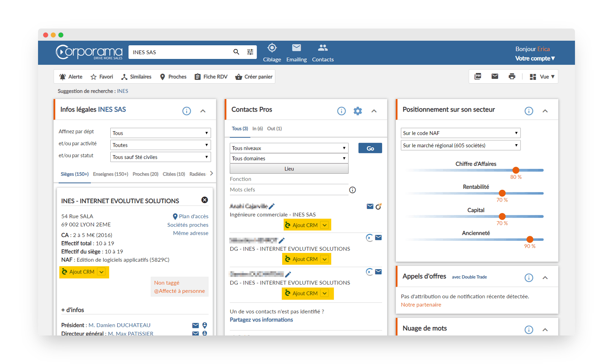Send the company sheet by email icon
The image size is (613, 364).
coord(495,76)
